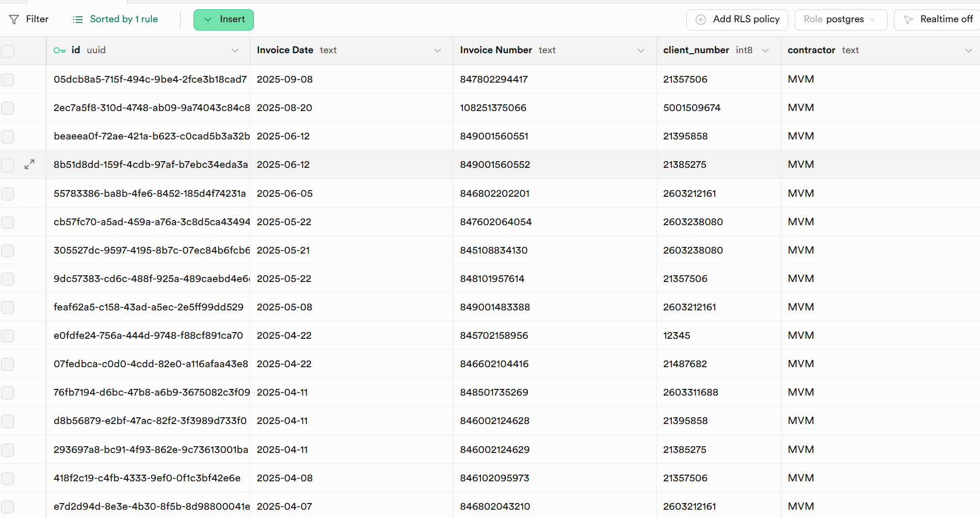
Task: Click the plus icon on Add RLS policy
Action: [700, 20]
